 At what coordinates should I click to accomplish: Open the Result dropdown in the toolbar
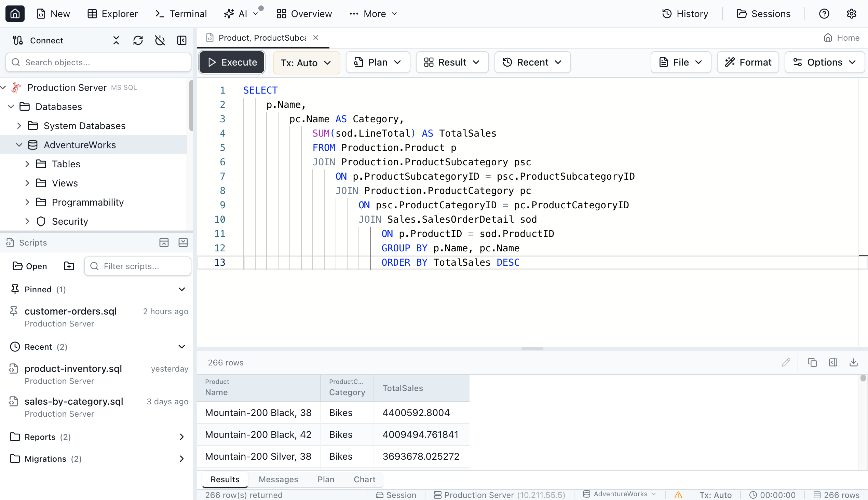pyautogui.click(x=452, y=62)
